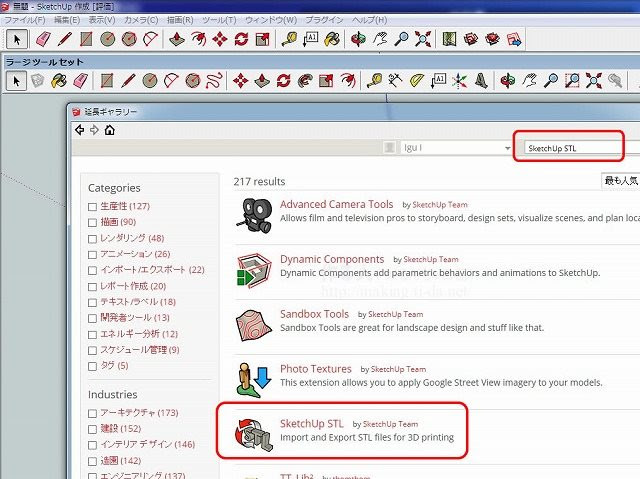The image size is (640, 479).
Task: Select the Offset tool in Large Tool Set
Action: (x=348, y=80)
